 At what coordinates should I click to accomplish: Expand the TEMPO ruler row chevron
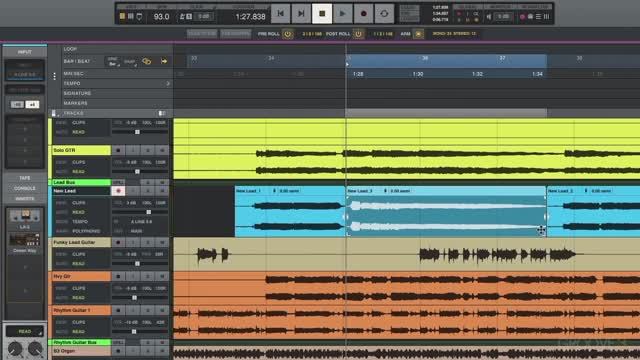pos(168,83)
